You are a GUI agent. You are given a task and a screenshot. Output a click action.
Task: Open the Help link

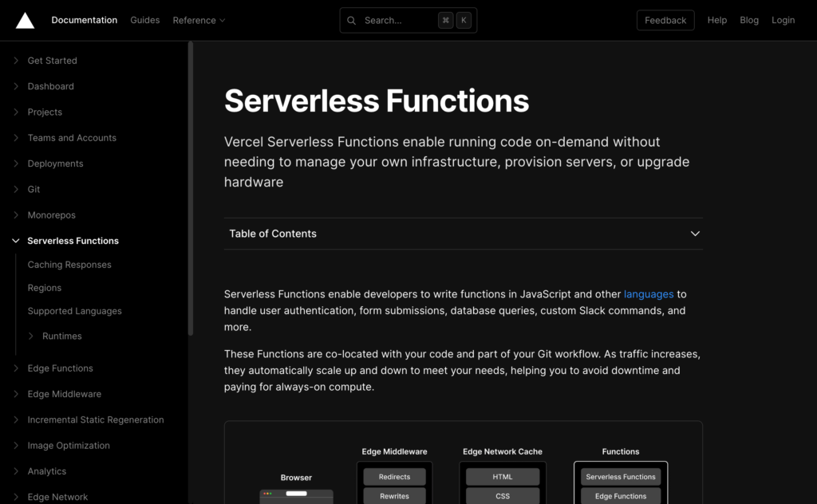(x=716, y=21)
